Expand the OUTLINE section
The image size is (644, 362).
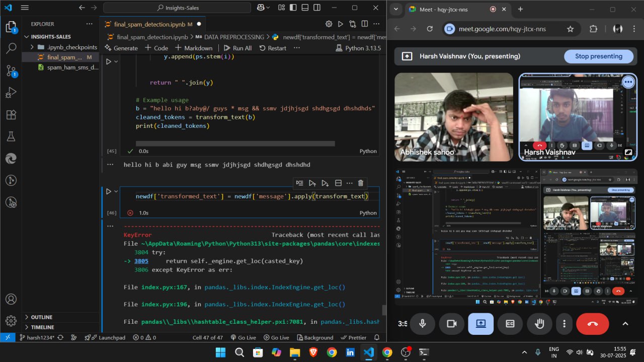42,317
